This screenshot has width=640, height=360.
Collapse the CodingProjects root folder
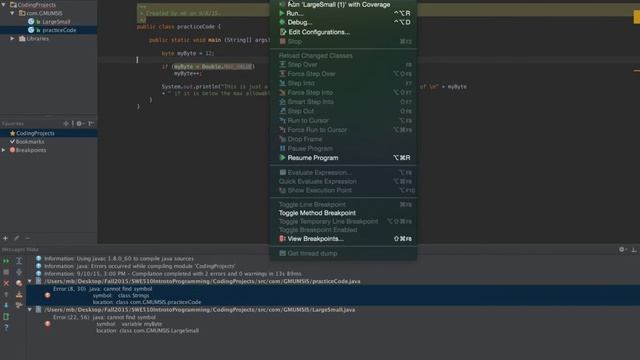pos(4,5)
